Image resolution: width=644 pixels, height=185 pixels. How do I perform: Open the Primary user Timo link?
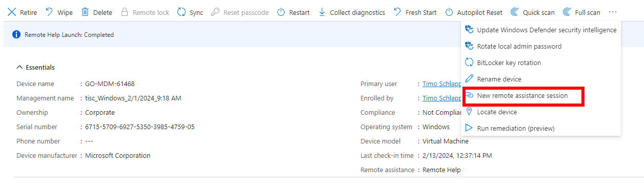[x=441, y=84]
